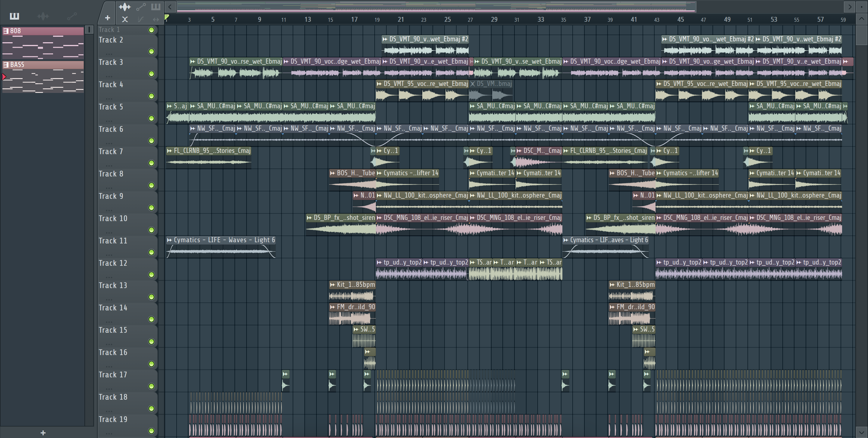Click bar 49 on the timeline ruler

[x=727, y=19]
